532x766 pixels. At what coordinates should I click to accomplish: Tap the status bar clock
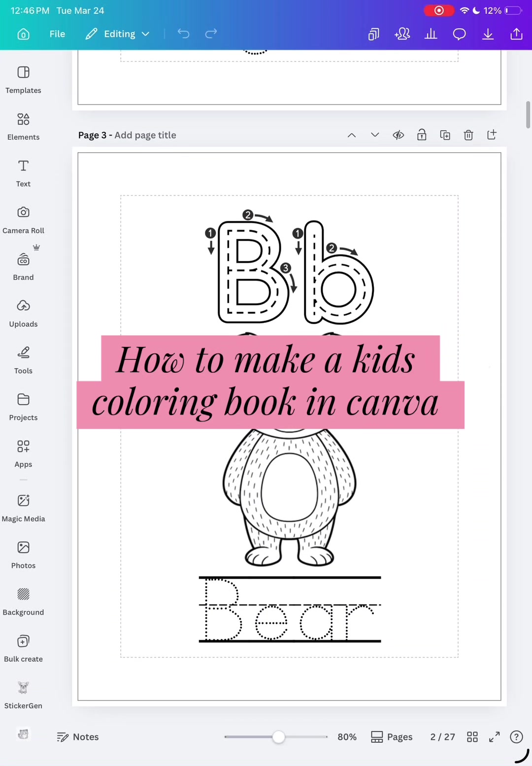coord(30,10)
